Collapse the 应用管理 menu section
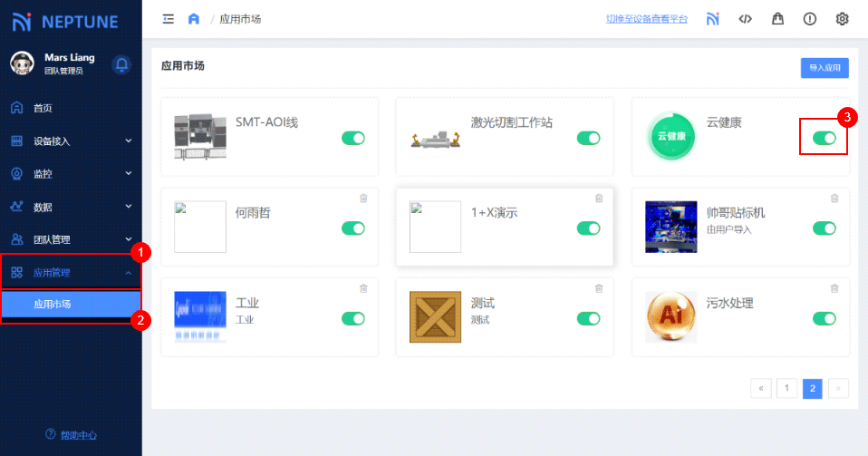 pos(71,272)
